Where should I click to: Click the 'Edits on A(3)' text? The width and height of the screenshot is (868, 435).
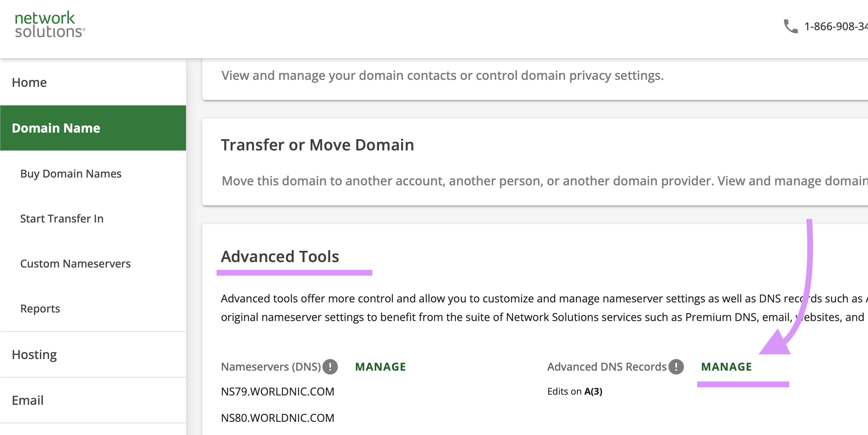(x=575, y=392)
